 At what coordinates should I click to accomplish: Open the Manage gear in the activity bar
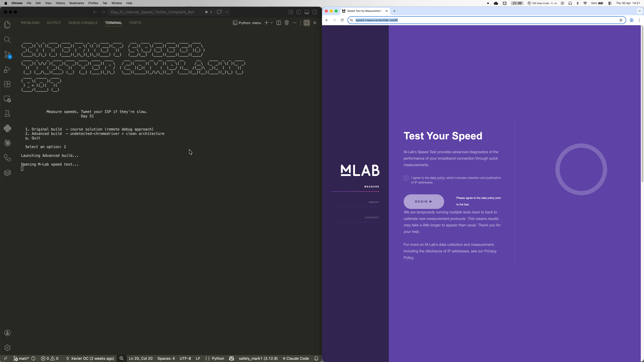(7, 348)
